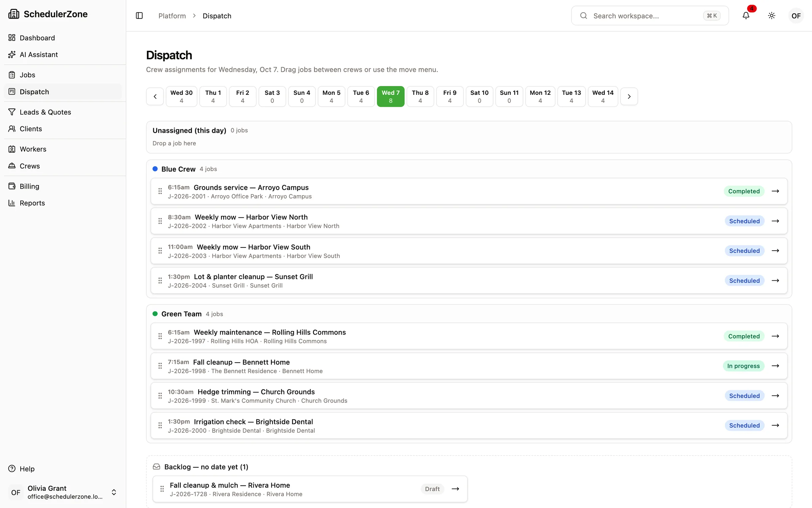Open the OF user avatar menu
812x508 pixels.
click(796, 16)
